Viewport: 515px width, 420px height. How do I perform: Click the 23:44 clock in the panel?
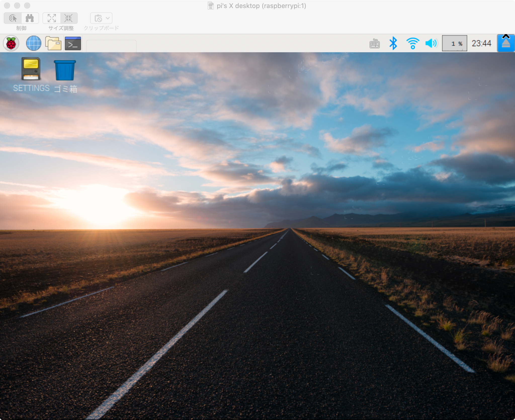click(481, 43)
